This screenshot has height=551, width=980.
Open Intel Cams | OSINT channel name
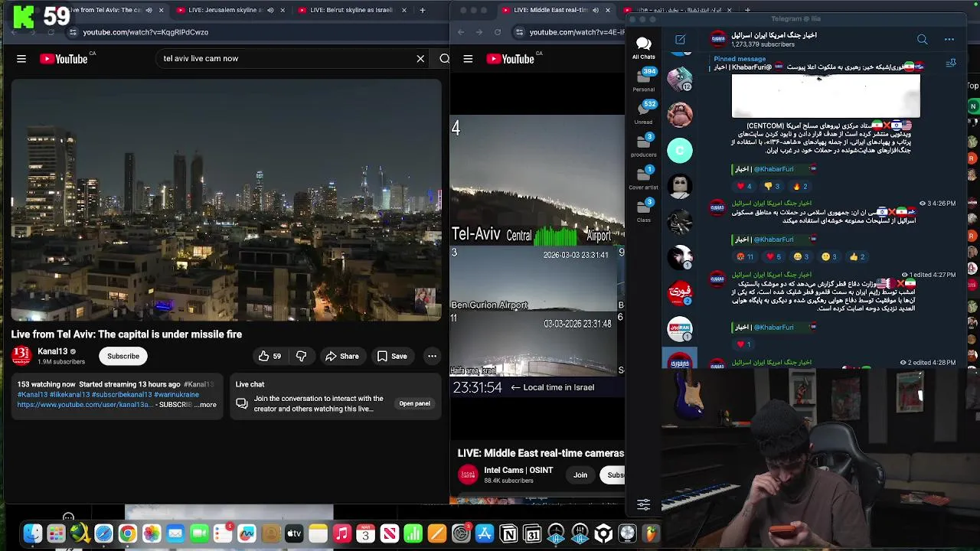click(518, 470)
